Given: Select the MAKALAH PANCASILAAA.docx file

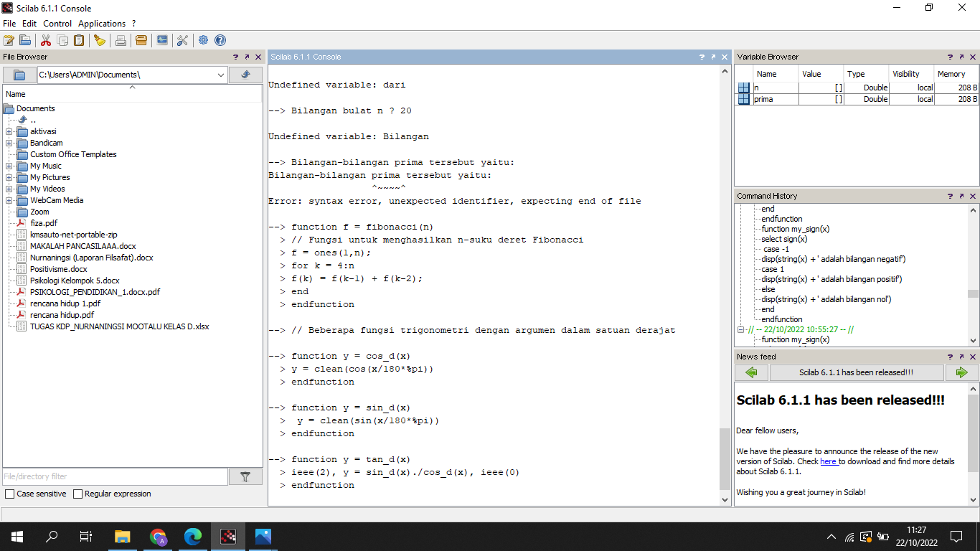Looking at the screenshot, I should tap(83, 246).
